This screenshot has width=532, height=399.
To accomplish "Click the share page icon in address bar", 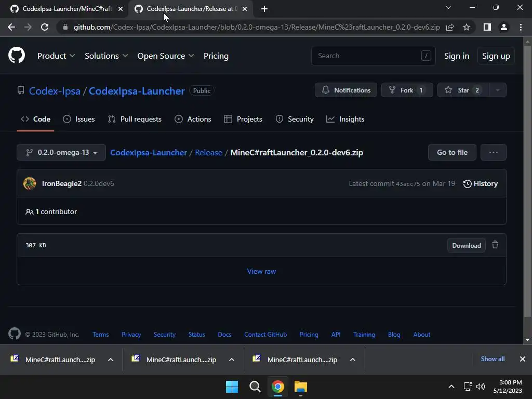I will (450, 27).
